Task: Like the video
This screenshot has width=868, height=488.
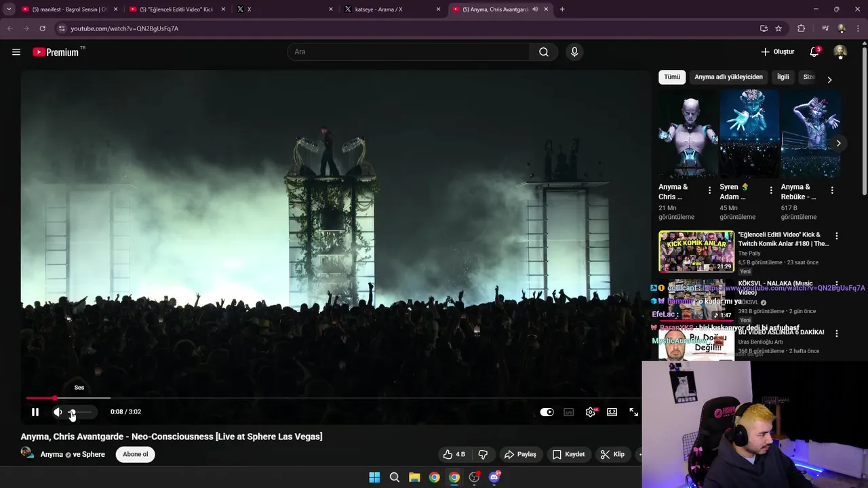Action: point(454,454)
